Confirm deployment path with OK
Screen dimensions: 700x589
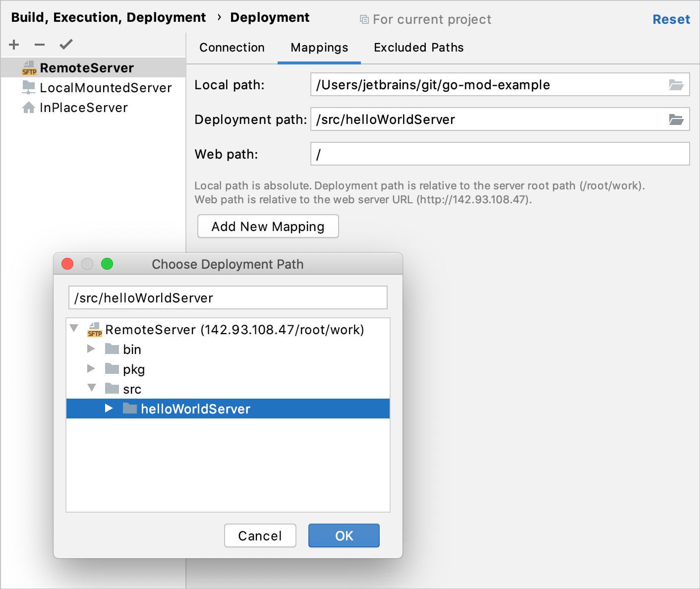tap(344, 535)
